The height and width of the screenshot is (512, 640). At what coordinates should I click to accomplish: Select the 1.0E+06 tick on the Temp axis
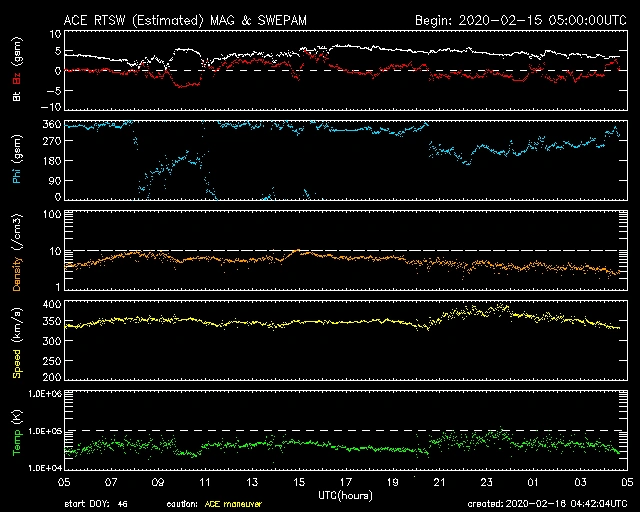[x=45, y=394]
